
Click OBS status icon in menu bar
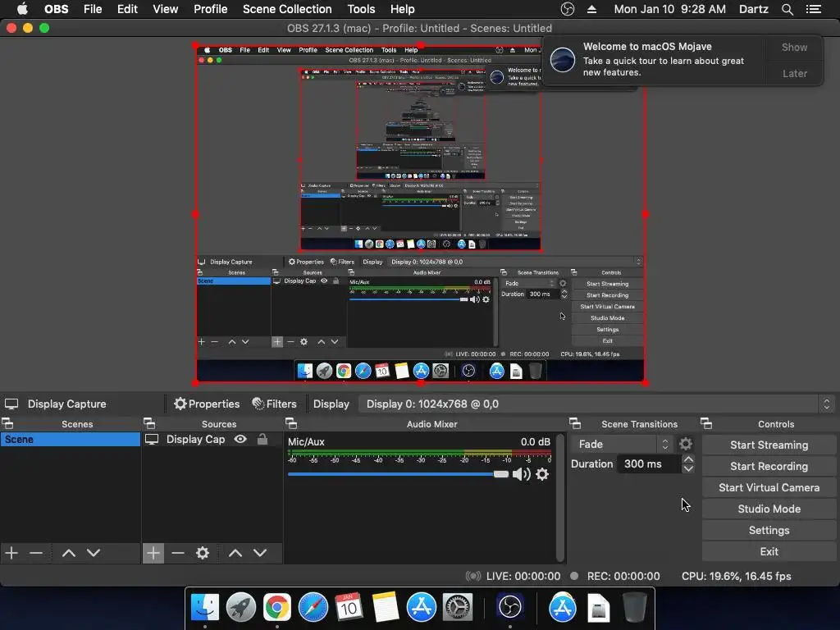tap(568, 9)
